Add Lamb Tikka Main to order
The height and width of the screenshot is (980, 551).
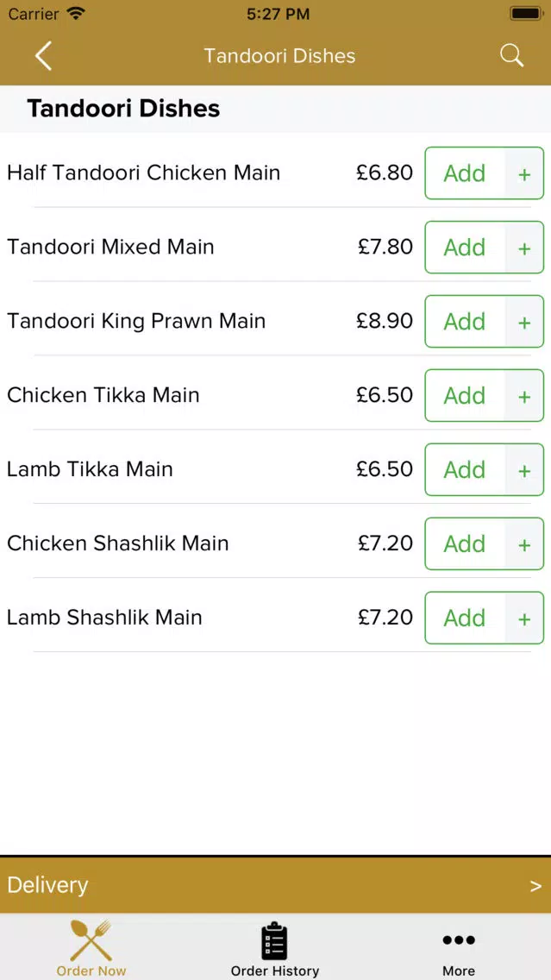tap(465, 470)
